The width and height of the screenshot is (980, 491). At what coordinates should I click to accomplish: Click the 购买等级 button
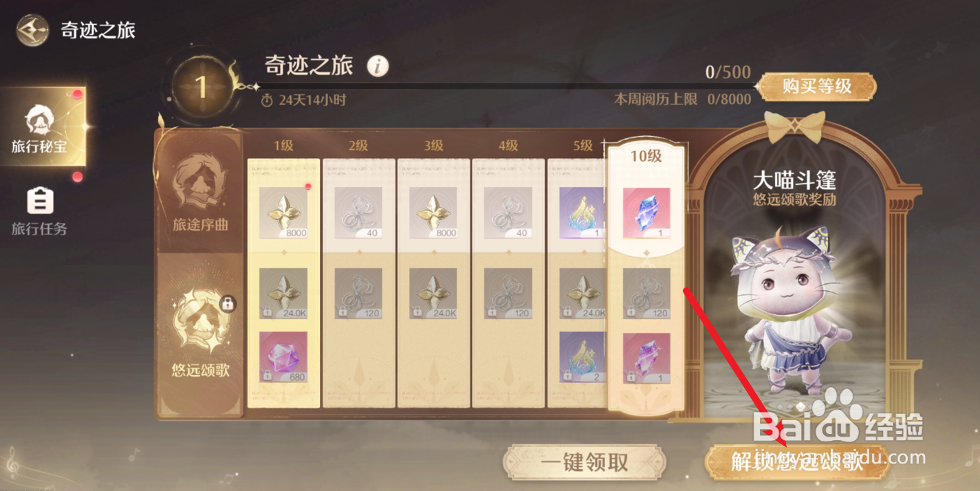(x=816, y=87)
